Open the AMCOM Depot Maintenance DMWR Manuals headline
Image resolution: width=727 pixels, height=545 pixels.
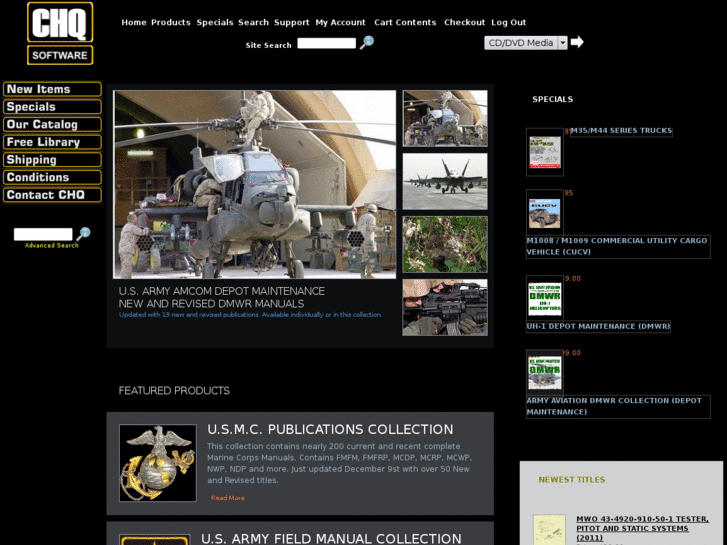pyautogui.click(x=222, y=297)
